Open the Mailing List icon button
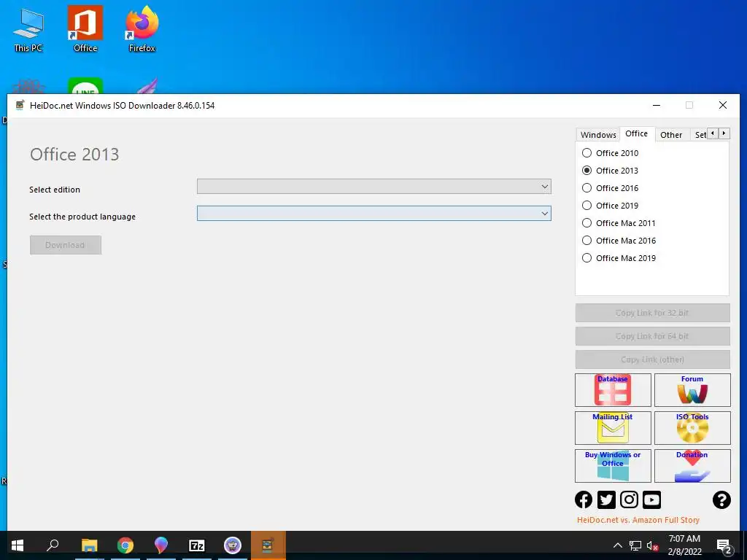This screenshot has width=747, height=560. pyautogui.click(x=613, y=427)
